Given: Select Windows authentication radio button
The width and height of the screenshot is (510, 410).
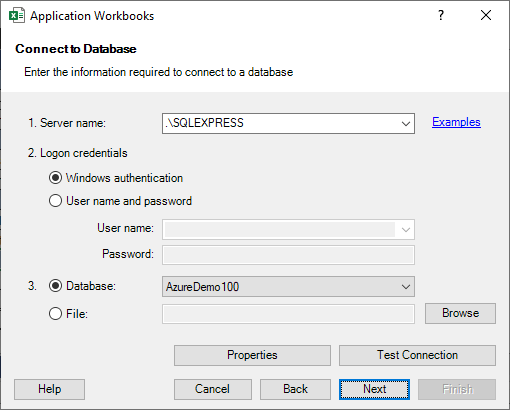Looking at the screenshot, I should [x=55, y=178].
